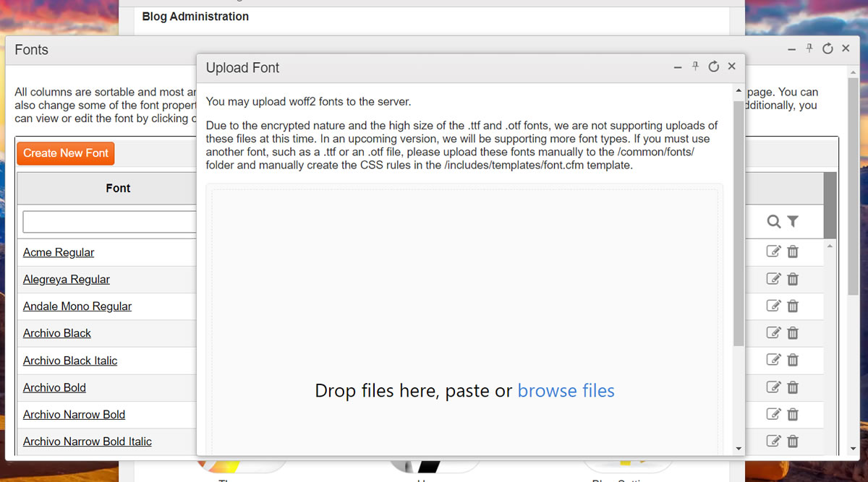The width and height of the screenshot is (868, 482).
Task: Edit the Archivo Bold font entry
Action: pyautogui.click(x=773, y=387)
